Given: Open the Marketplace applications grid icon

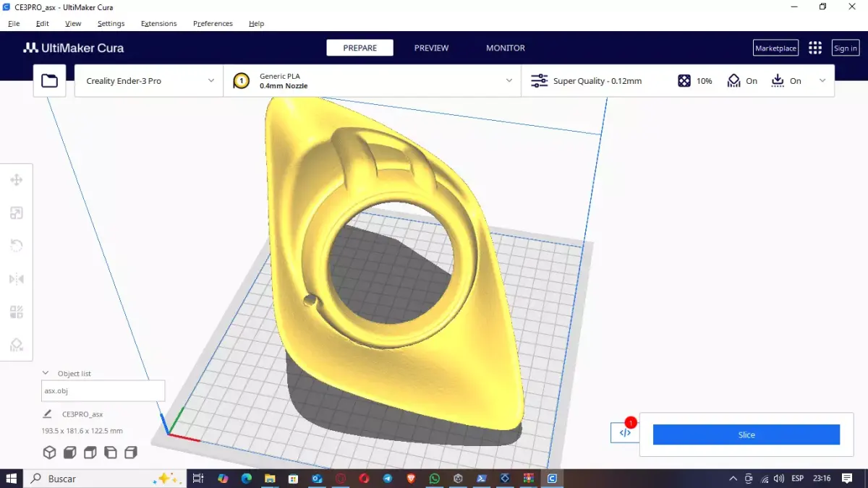Looking at the screenshot, I should click(x=814, y=48).
